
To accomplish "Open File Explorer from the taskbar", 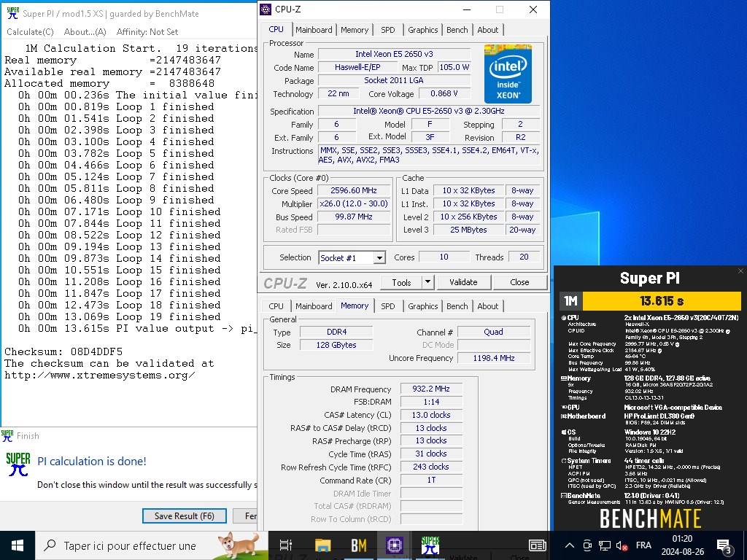I will [x=322, y=545].
